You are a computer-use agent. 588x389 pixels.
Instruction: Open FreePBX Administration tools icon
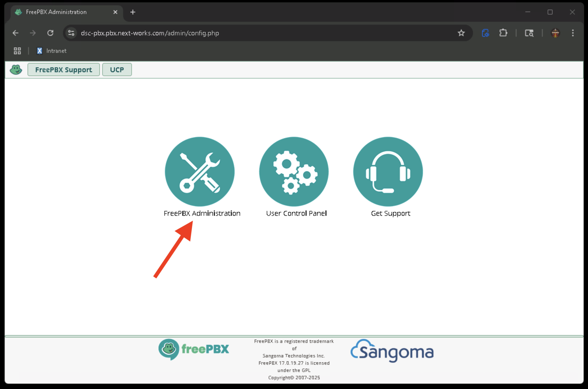pyautogui.click(x=200, y=172)
